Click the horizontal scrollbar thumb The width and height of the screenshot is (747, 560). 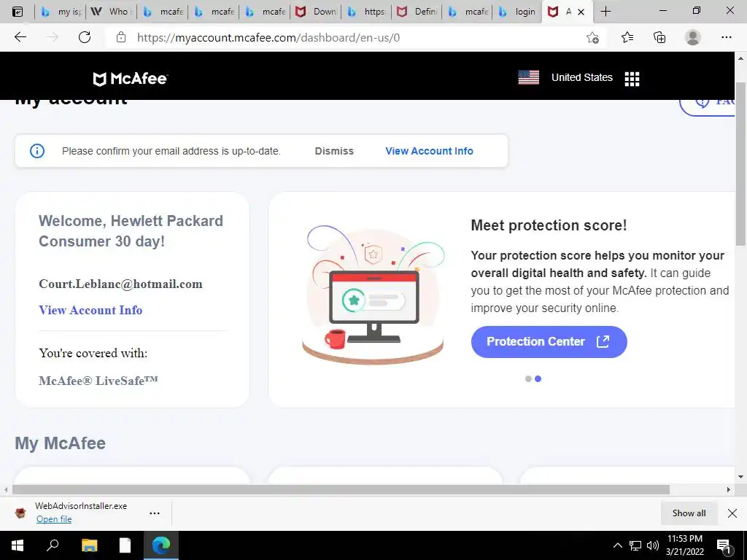pos(341,489)
